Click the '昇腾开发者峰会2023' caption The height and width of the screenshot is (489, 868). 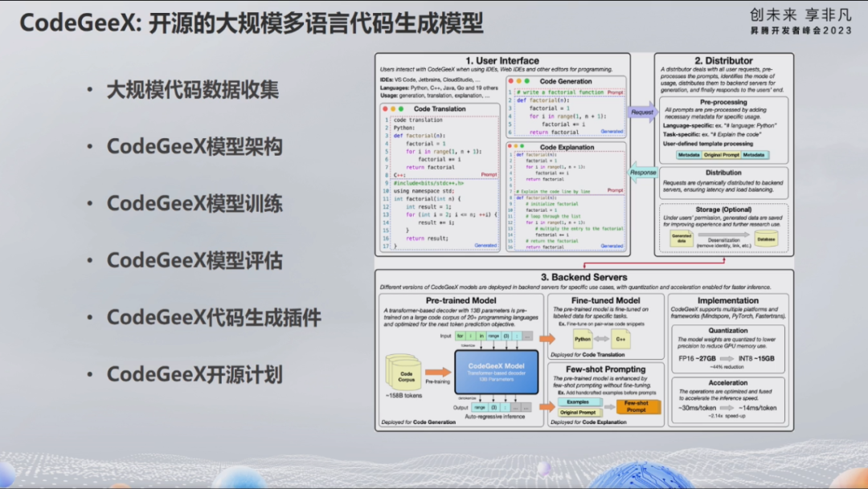[x=800, y=31]
